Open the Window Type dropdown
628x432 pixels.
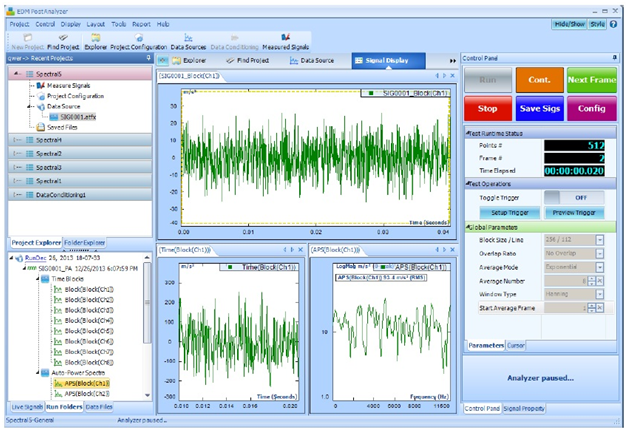pyautogui.click(x=600, y=294)
